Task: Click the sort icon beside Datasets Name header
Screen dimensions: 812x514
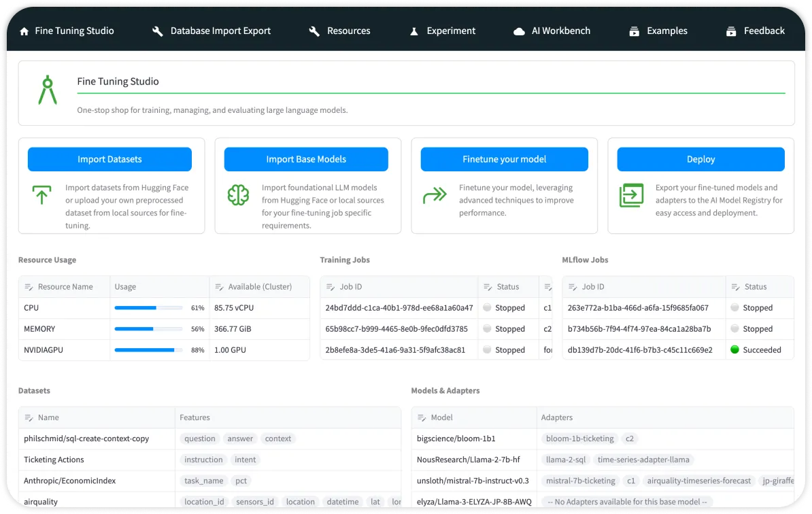Action: point(29,417)
